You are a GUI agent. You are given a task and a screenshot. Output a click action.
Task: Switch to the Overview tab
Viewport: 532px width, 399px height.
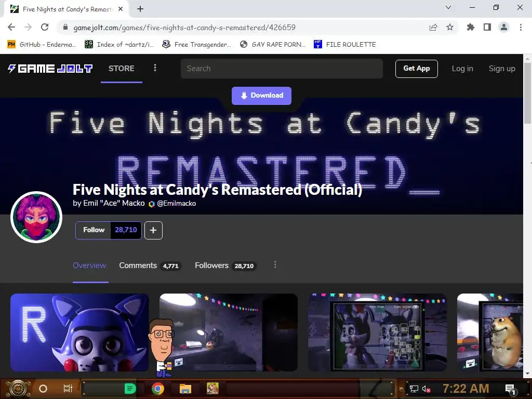89,265
